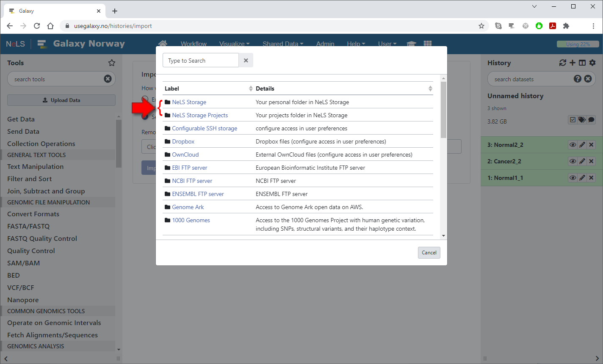
Task: Open history options gear menu
Action: tap(592, 63)
